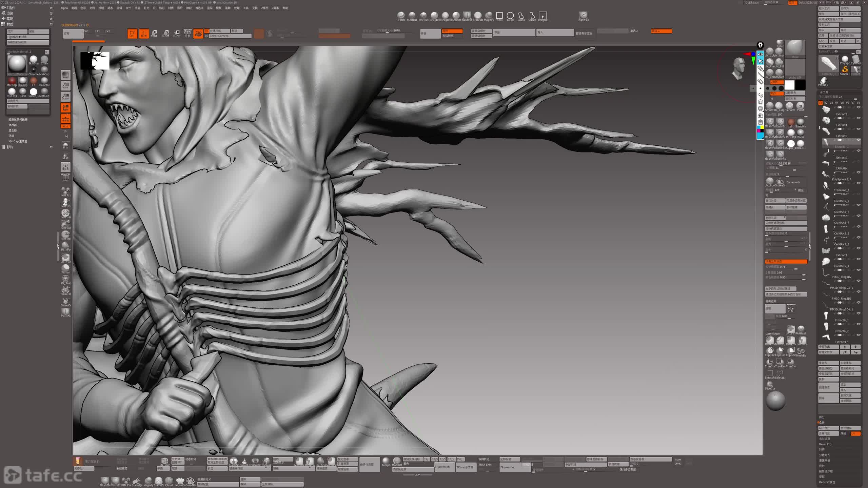
Task: Choose the SliceCurve brush icon
Action: pos(770,384)
